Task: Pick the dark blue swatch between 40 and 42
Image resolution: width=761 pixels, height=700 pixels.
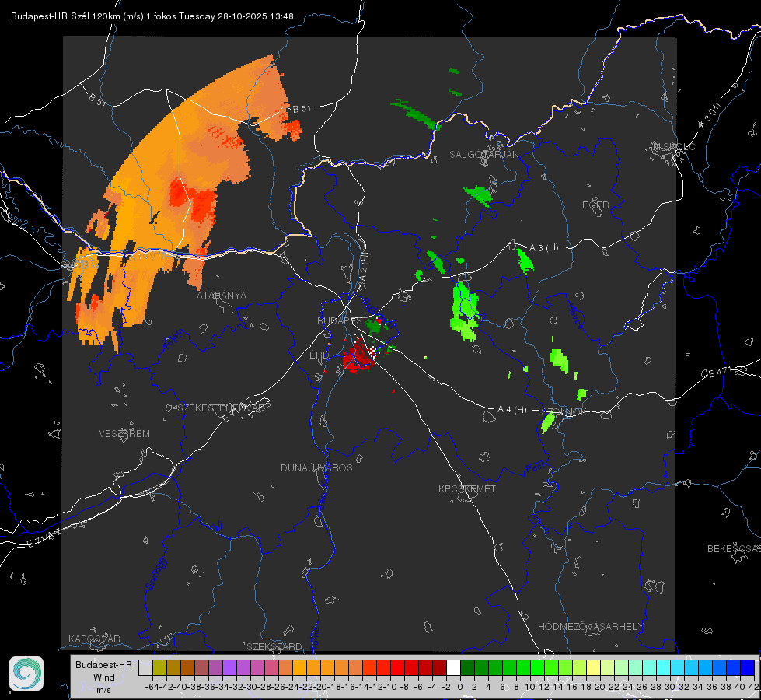Action: (748, 667)
